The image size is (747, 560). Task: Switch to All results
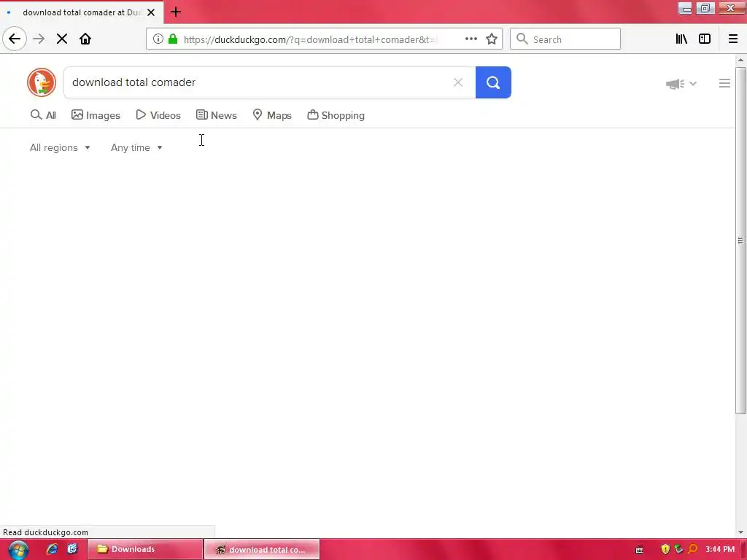(43, 115)
